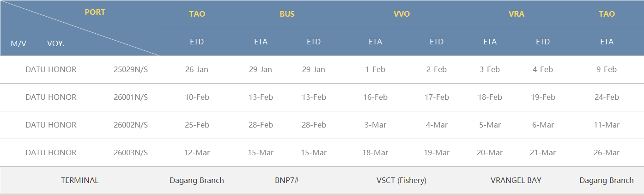Select the M/V header label

pyautogui.click(x=18, y=44)
